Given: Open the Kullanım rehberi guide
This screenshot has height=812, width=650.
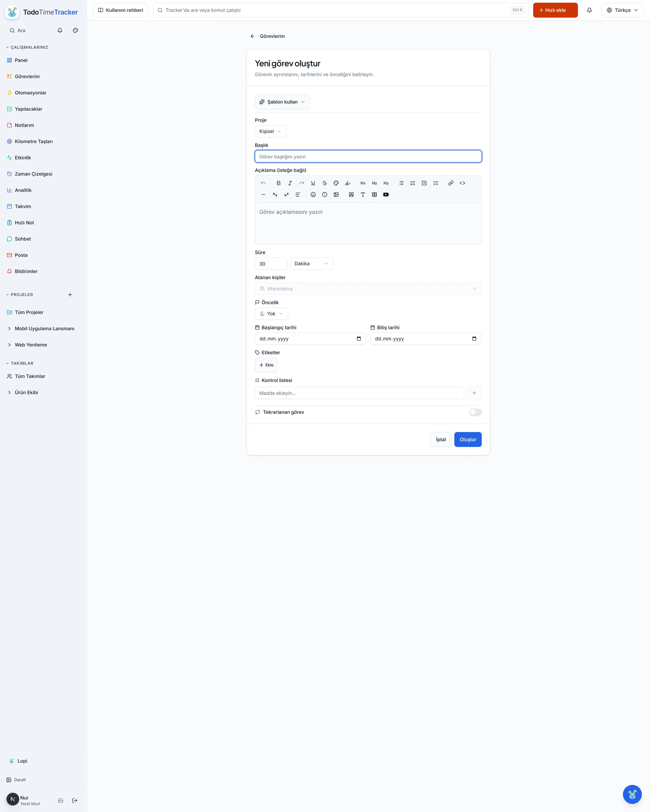Looking at the screenshot, I should (121, 10).
